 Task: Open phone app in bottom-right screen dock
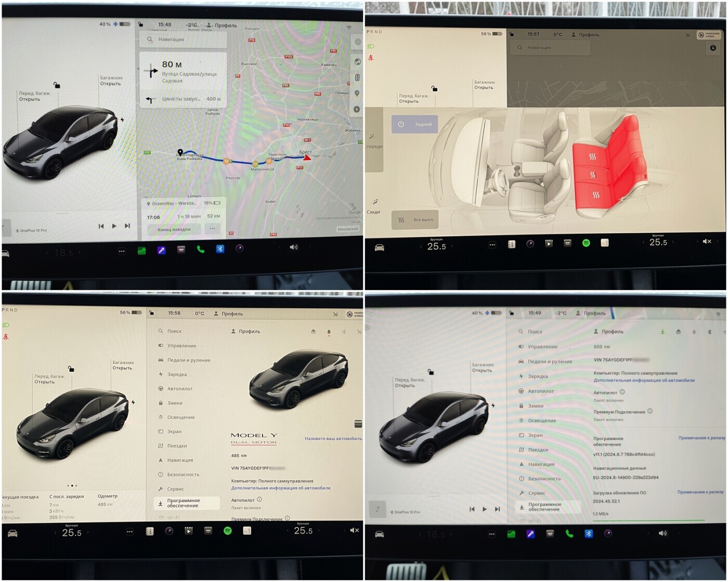[x=569, y=534]
